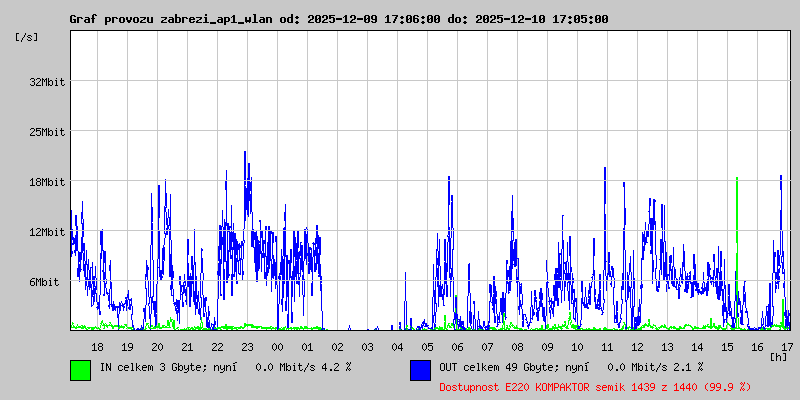Select the 23 hour marker on x-axis
The image size is (800, 400).
pos(247,347)
